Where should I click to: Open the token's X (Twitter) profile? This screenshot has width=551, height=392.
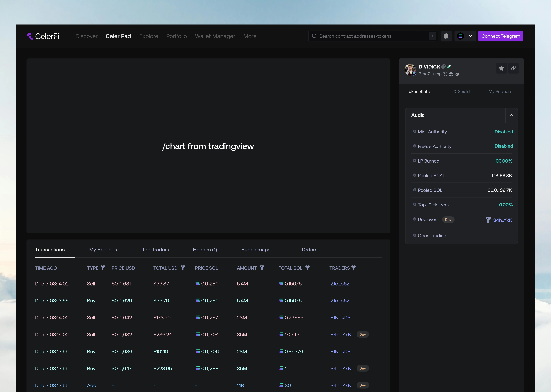click(x=445, y=74)
